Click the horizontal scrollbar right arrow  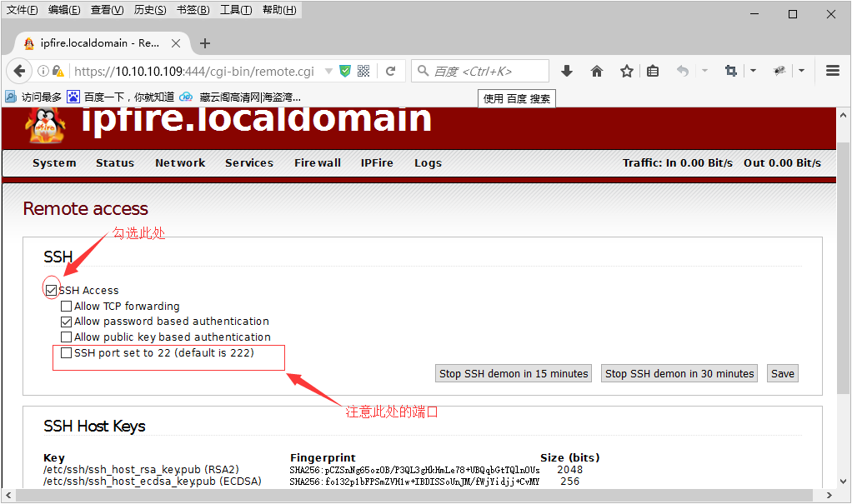coord(829,496)
